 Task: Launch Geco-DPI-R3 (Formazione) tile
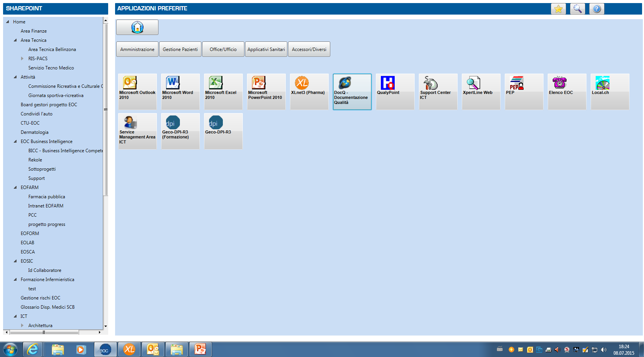(x=180, y=131)
